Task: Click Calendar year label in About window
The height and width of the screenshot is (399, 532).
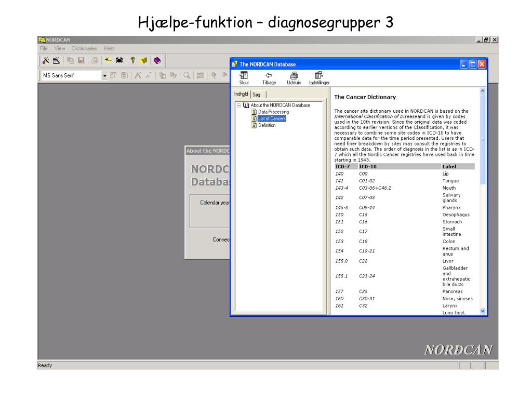Action: tap(215, 203)
